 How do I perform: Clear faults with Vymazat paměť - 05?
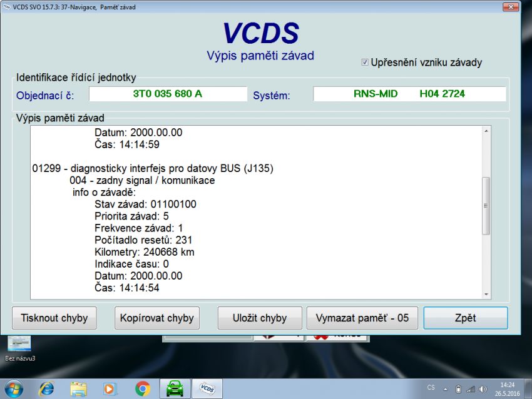click(x=362, y=318)
